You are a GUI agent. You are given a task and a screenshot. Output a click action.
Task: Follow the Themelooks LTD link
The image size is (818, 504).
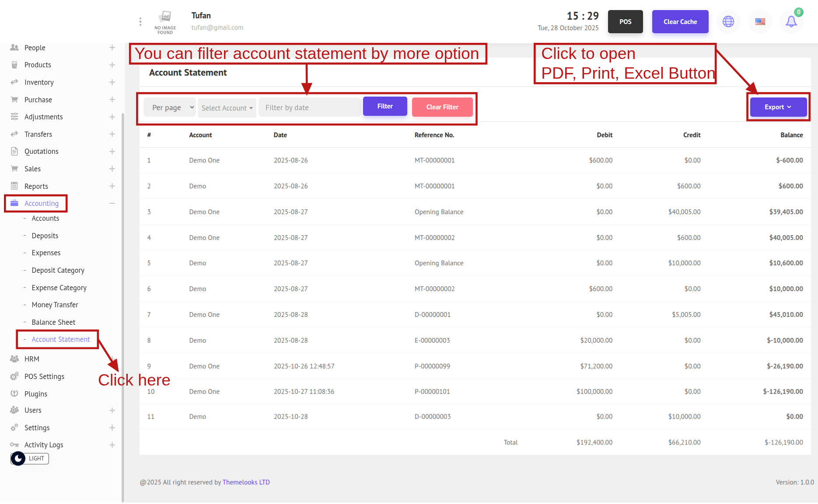246,482
